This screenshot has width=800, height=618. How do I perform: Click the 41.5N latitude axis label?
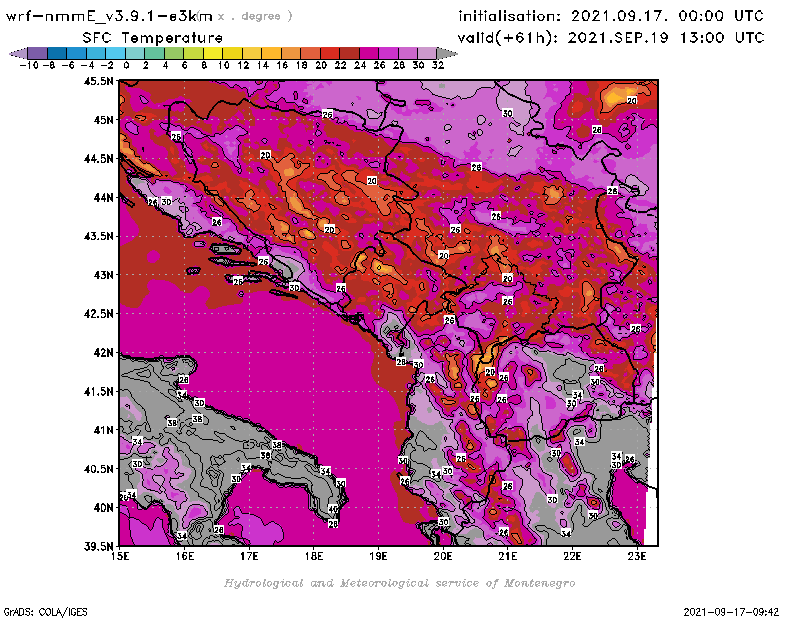(x=98, y=391)
